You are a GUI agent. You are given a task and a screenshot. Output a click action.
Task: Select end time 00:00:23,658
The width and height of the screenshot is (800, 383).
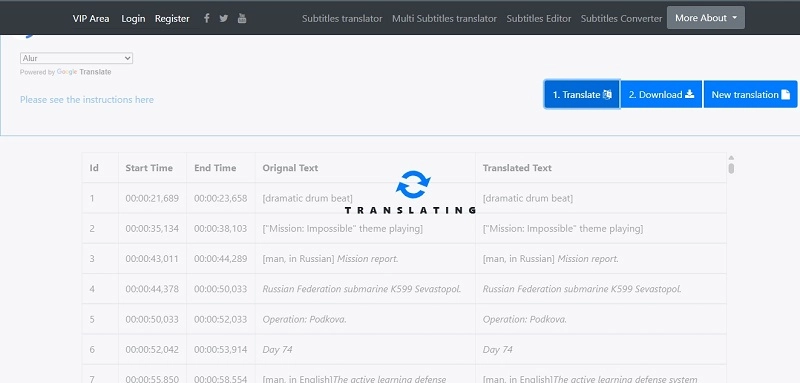pyautogui.click(x=220, y=198)
